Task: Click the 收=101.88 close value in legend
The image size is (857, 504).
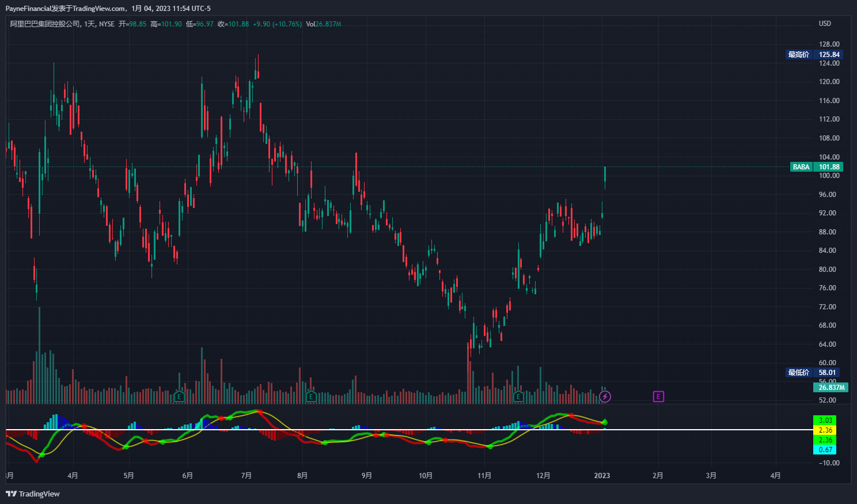Action: point(233,24)
